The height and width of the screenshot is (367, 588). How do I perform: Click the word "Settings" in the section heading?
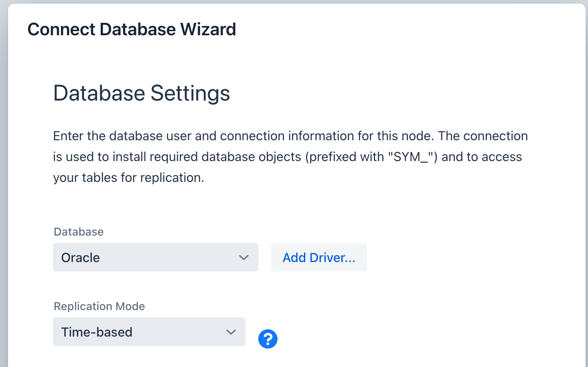(x=190, y=93)
